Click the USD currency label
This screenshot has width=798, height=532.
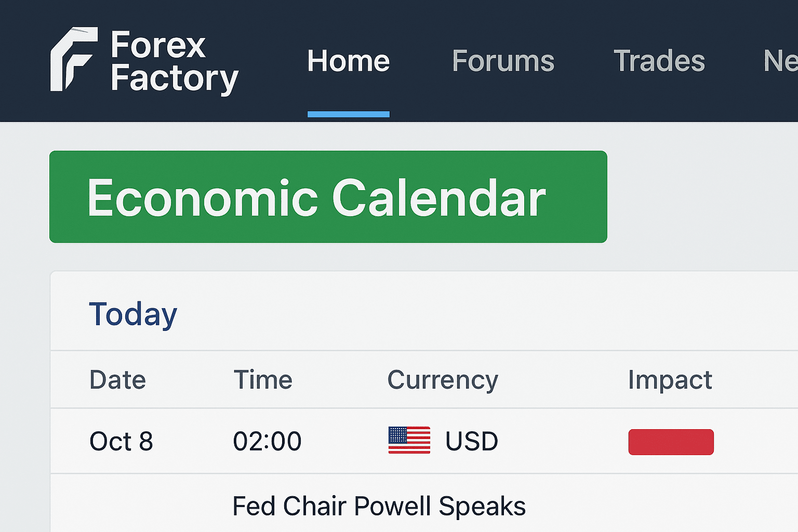[x=472, y=442]
